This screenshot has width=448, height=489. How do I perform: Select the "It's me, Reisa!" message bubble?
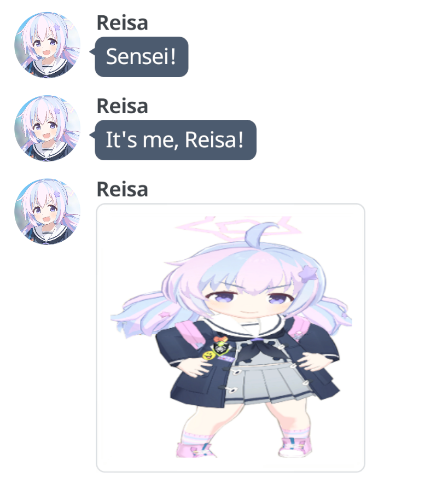pos(176,140)
